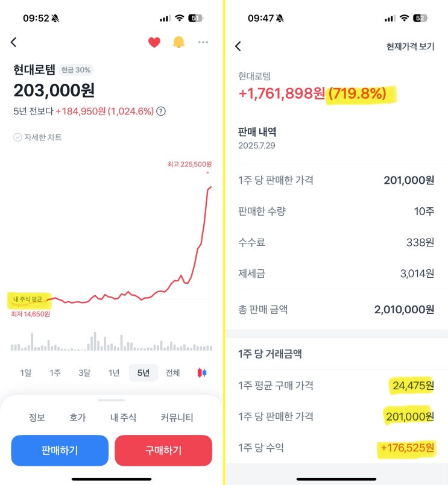Select the 1주 chart period
The image size is (448, 485).
[55, 373]
